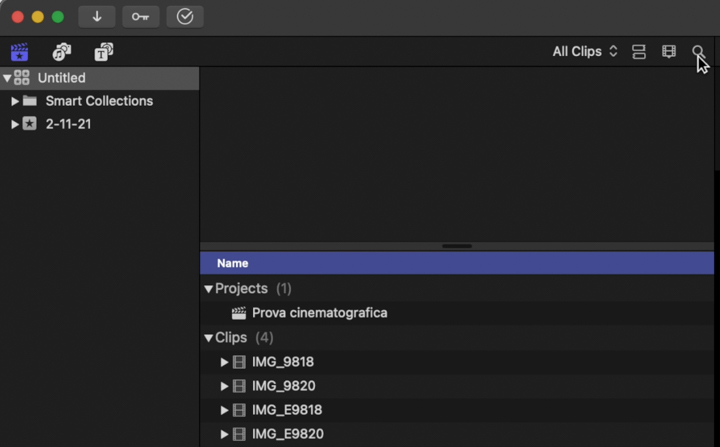Image resolution: width=720 pixels, height=447 pixels.
Task: Collapse the Projects group
Action: (208, 289)
